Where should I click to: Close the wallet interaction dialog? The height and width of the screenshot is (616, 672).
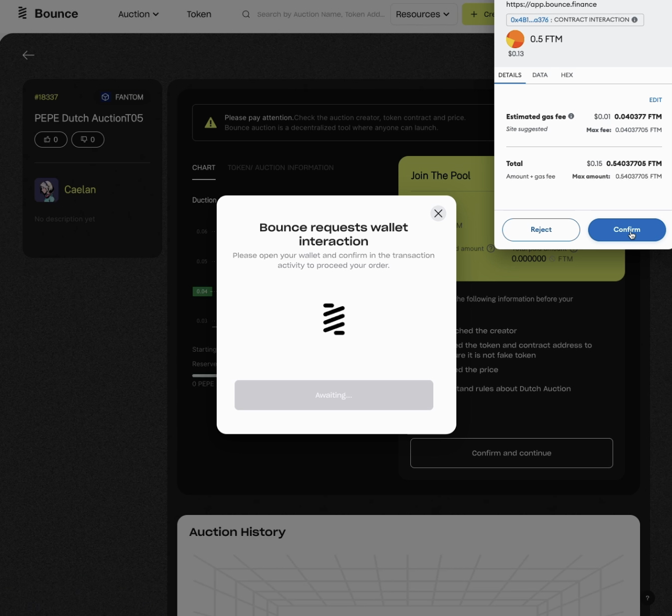coord(438,214)
